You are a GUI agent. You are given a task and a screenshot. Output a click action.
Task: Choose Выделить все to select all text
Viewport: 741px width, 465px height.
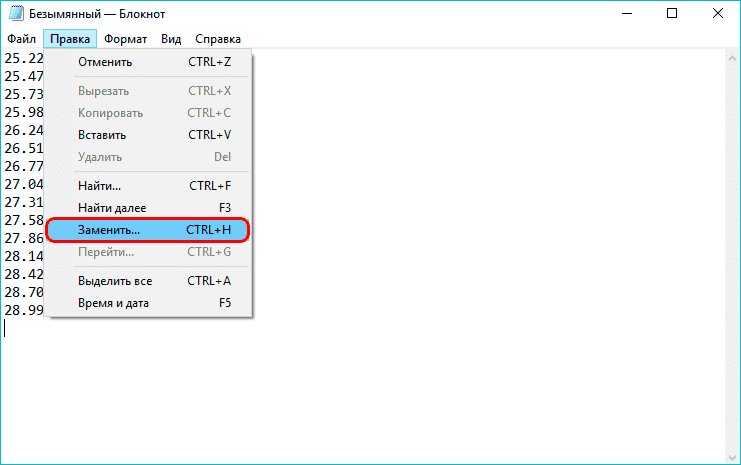tap(114, 281)
